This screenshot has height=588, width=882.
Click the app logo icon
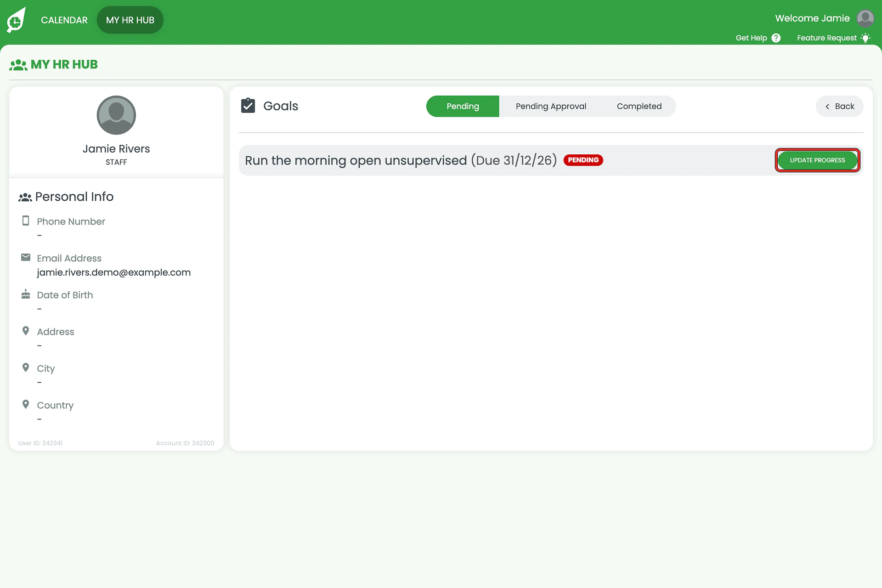(16, 20)
